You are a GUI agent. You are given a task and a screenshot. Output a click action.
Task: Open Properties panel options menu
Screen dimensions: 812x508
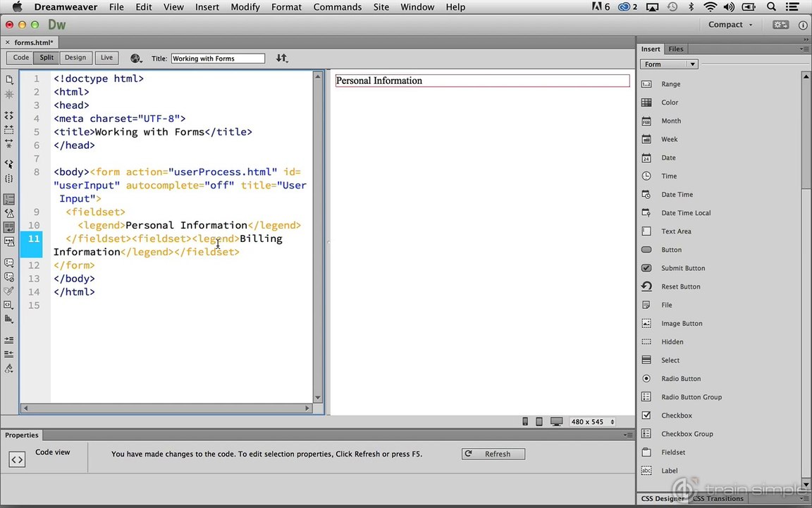coord(629,435)
